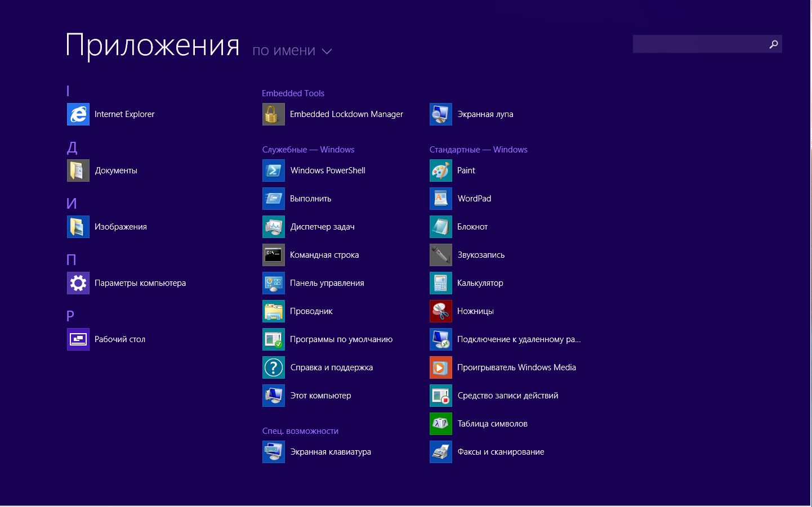The image size is (812, 507).
Task: Launch Экранная лупа magnifier icon
Action: tap(441, 114)
